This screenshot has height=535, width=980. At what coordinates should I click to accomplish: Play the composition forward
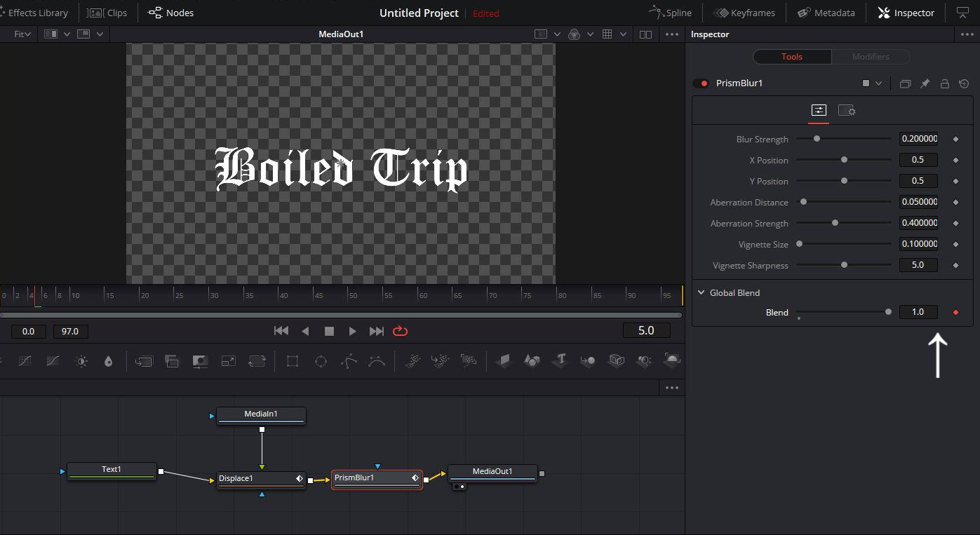(352, 331)
